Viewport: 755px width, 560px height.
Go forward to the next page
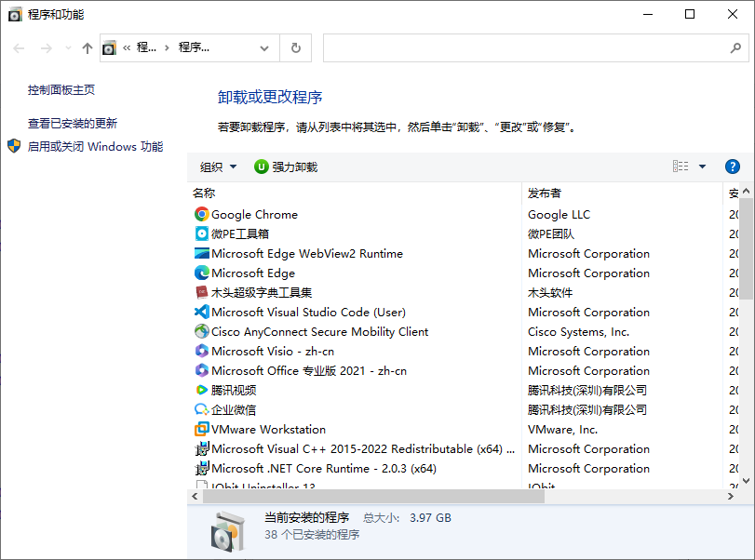click(47, 48)
